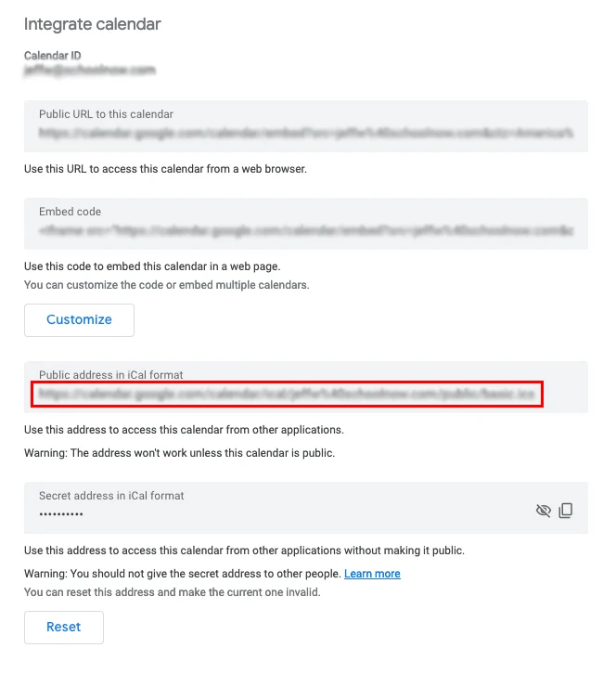Image resolution: width=616 pixels, height=674 pixels.
Task: Copy the secret iCal address to clipboard
Action: 566,510
